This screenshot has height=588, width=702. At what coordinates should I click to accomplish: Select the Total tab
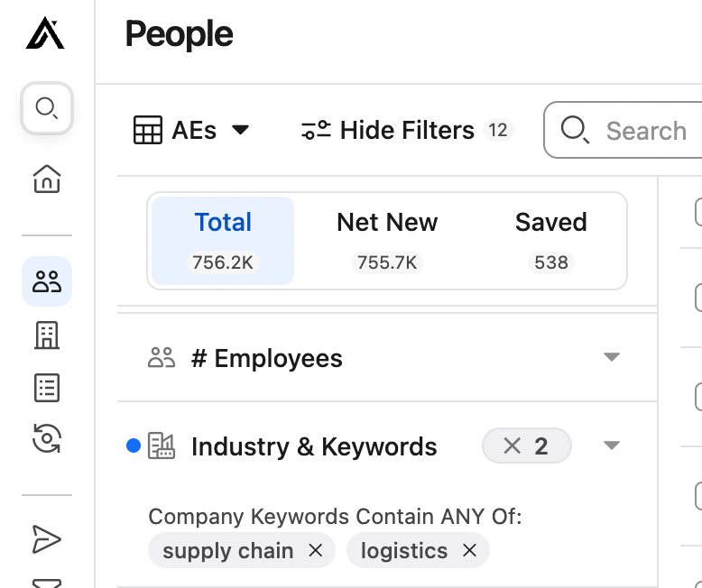click(223, 240)
